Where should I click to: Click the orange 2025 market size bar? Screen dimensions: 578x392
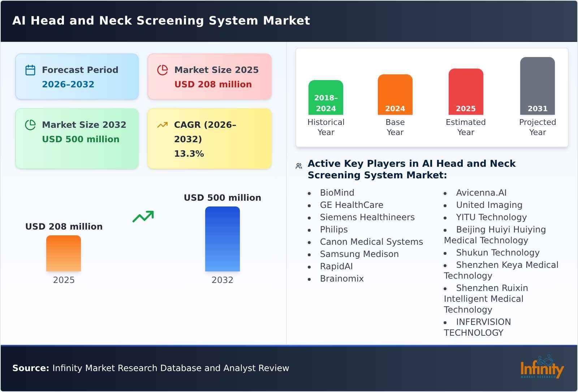64,253
